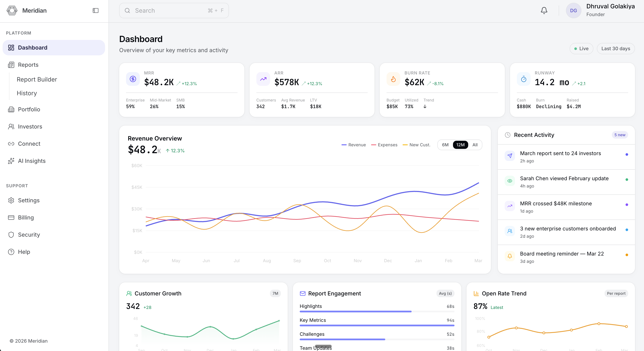Collapse the sidebar with the panel icon
This screenshot has height=351, width=644.
point(95,11)
